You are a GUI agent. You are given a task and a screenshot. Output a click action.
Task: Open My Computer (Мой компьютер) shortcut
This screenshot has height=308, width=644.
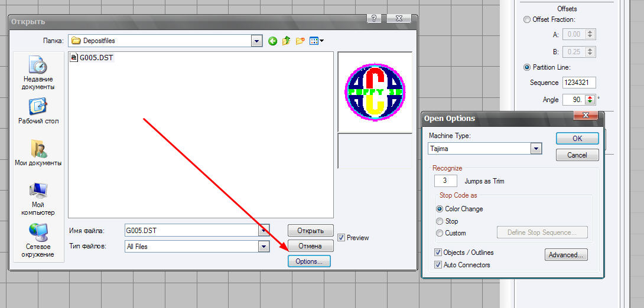(38, 199)
